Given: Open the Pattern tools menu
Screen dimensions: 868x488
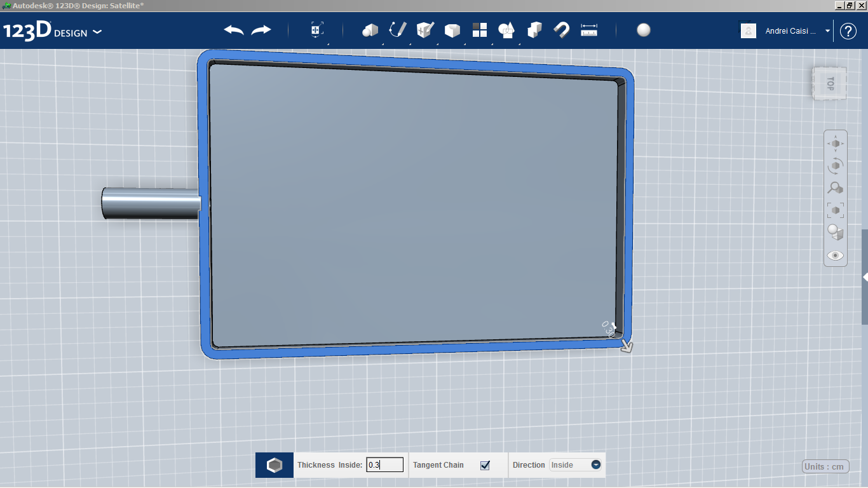Looking at the screenshot, I should [x=480, y=30].
